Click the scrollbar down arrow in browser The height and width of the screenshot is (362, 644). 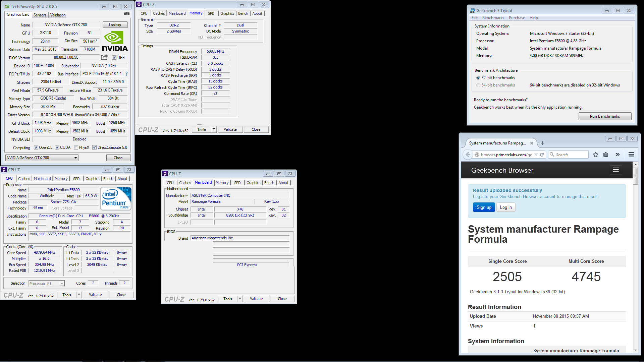point(635,350)
